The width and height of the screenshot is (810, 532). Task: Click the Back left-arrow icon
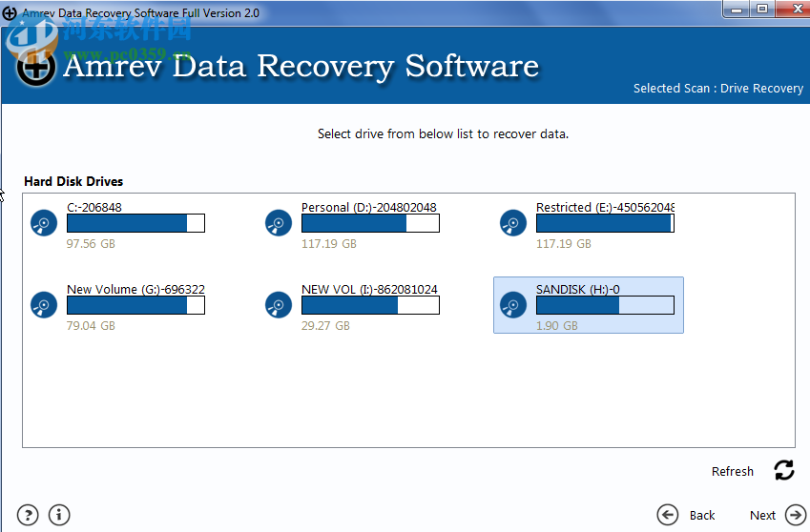coord(668,515)
